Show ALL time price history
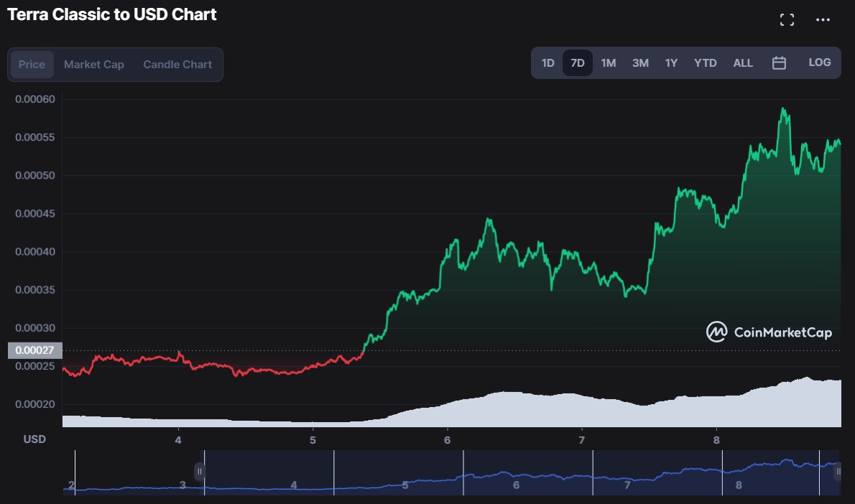 743,63
